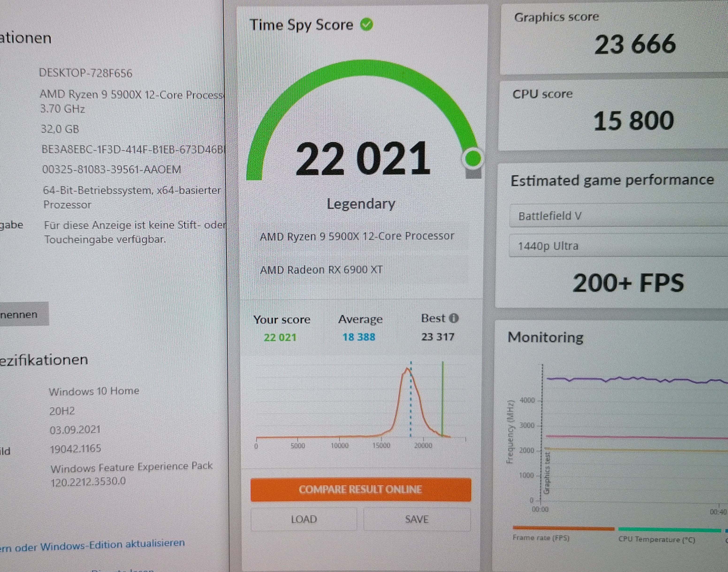The height and width of the screenshot is (572, 728).
Task: Click the Your score value 22 021
Action: [280, 337]
